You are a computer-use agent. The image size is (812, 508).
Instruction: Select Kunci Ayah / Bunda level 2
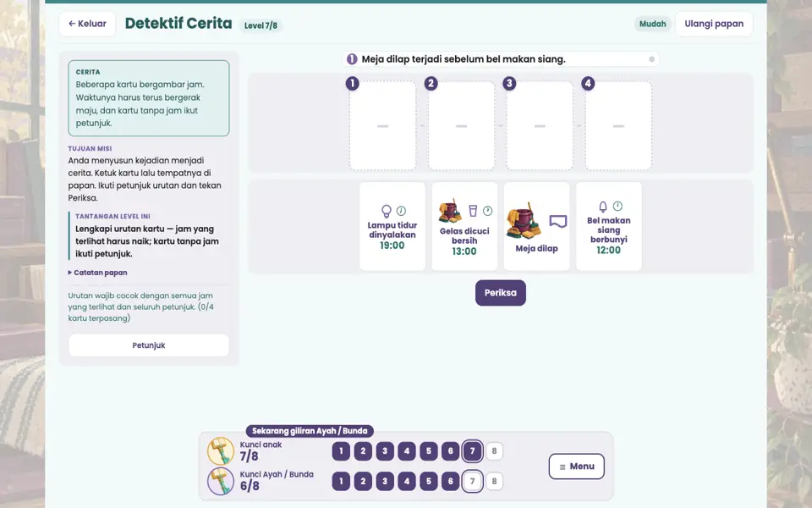click(363, 481)
